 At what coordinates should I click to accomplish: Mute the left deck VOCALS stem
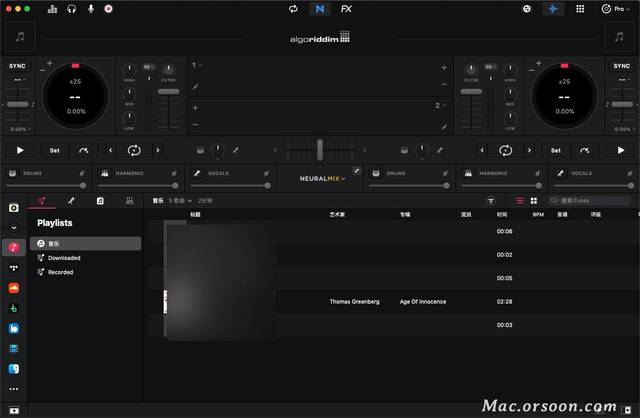tap(197, 173)
